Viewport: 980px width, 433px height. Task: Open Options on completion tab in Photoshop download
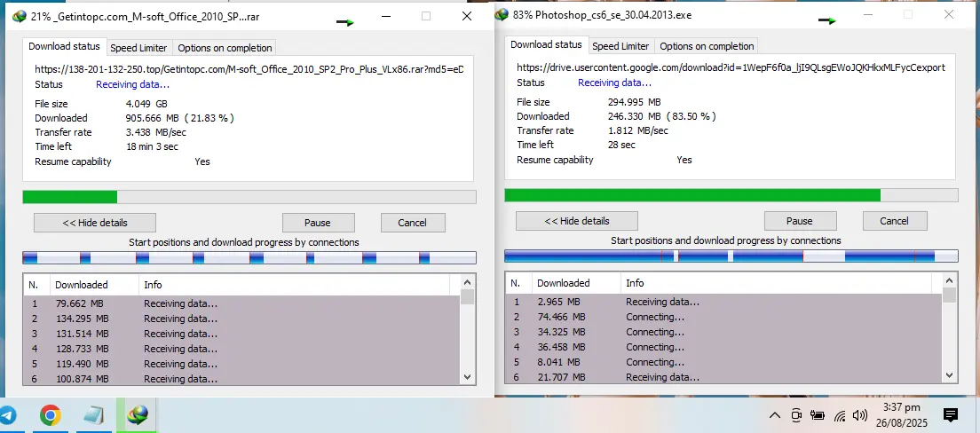point(707,46)
